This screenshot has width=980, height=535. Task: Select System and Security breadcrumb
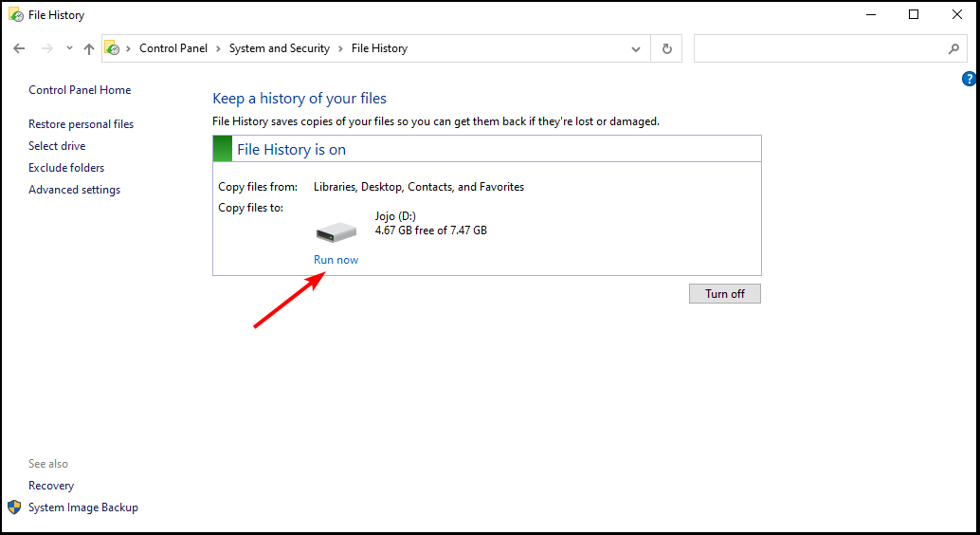280,48
